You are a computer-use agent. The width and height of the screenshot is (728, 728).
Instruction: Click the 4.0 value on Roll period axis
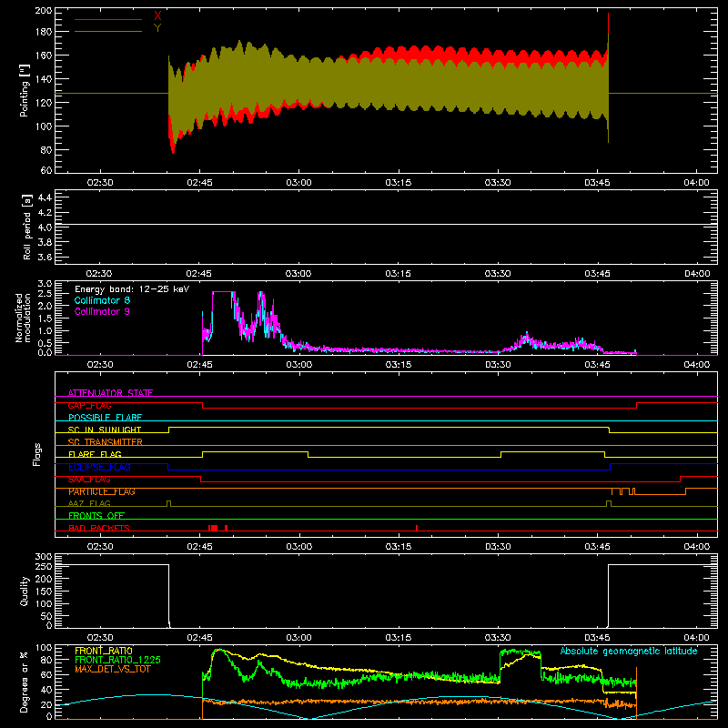[45, 227]
